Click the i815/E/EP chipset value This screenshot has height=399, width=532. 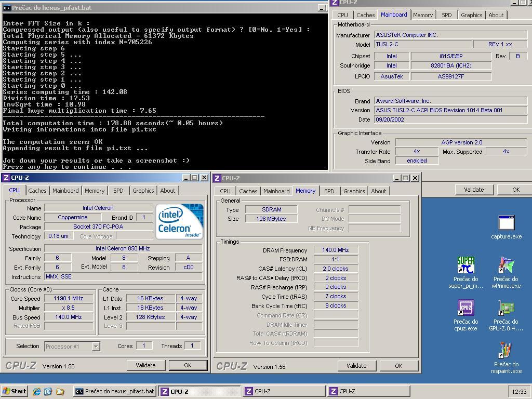click(451, 56)
